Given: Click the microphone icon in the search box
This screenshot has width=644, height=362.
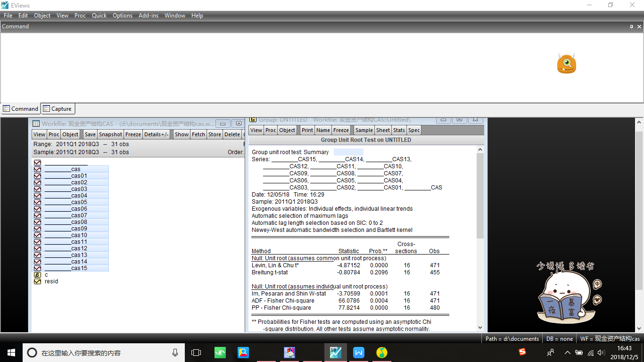Looking at the screenshot, I should tap(175, 353).
